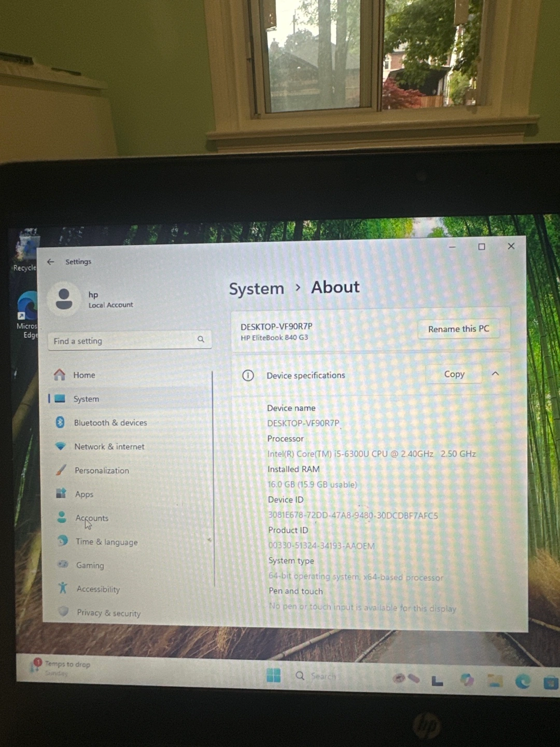Open Accessibility settings

98,589
